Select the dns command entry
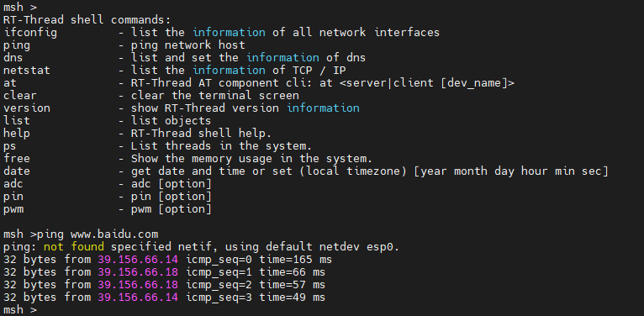The height and width of the screenshot is (316, 644). (13, 57)
